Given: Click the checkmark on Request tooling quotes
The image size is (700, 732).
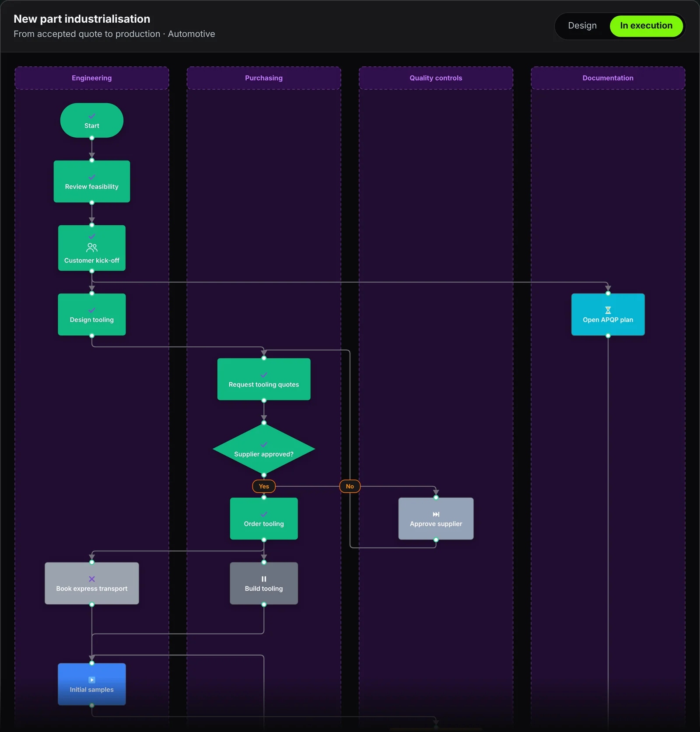Looking at the screenshot, I should coord(264,375).
